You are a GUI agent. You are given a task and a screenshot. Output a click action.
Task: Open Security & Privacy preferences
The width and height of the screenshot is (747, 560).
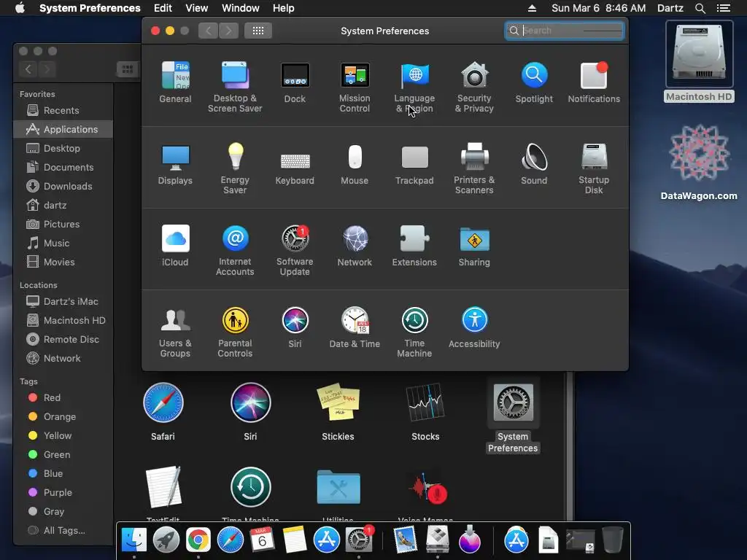[x=474, y=87]
